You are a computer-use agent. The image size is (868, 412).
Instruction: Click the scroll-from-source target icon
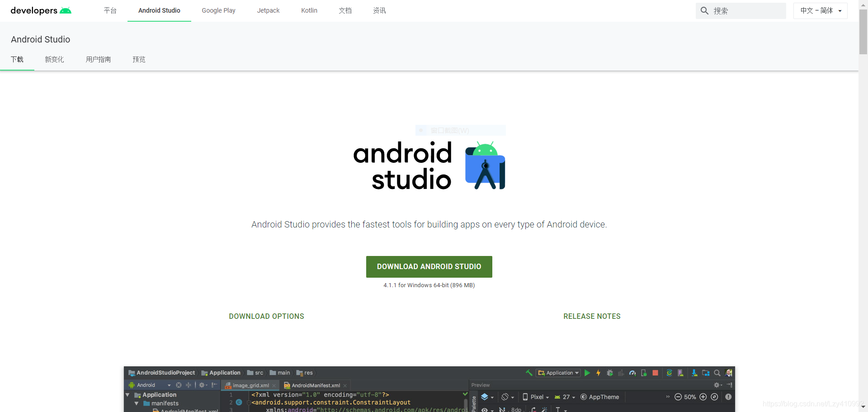pyautogui.click(x=179, y=385)
